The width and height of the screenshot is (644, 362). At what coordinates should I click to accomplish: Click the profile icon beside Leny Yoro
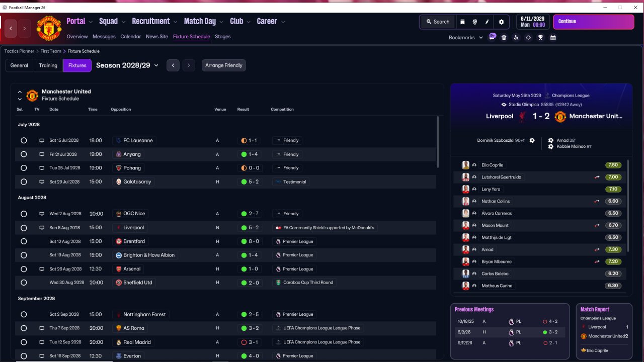click(x=474, y=190)
